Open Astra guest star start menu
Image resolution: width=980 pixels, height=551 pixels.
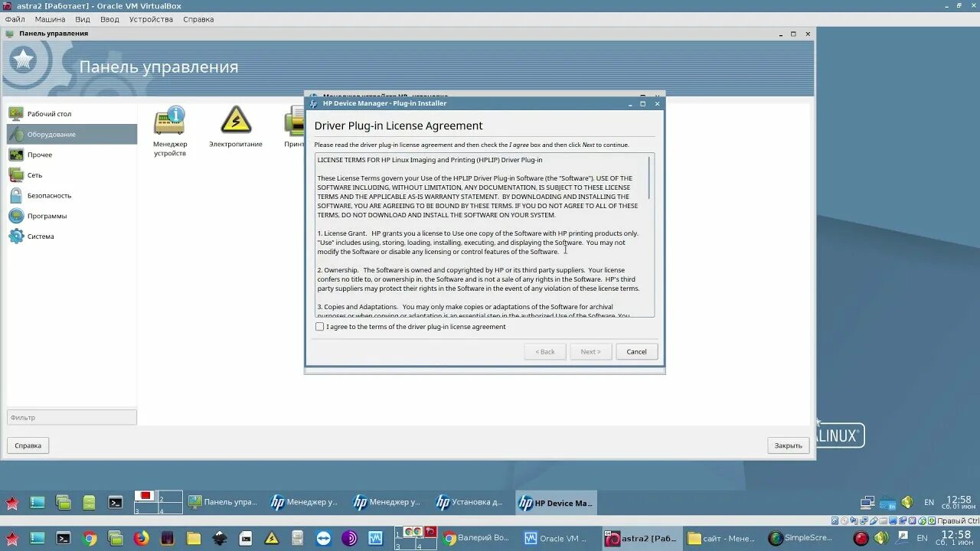point(12,503)
